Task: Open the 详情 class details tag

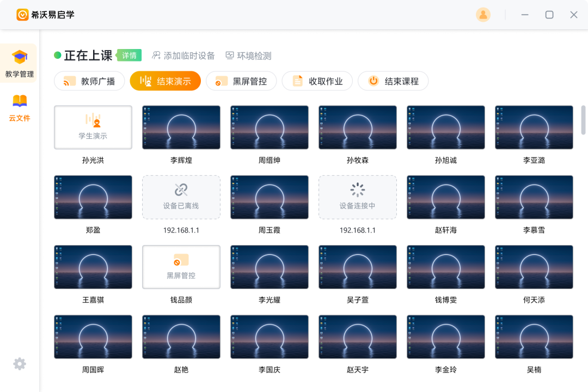Action: [x=129, y=56]
